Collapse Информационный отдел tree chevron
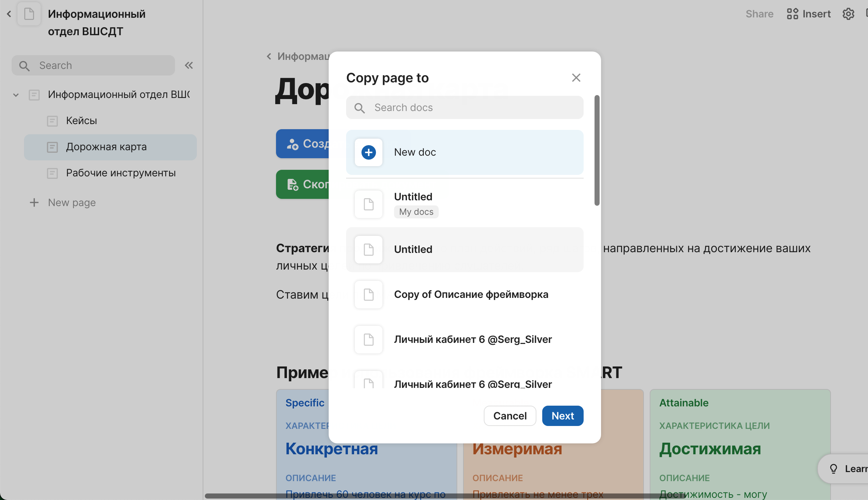 [x=16, y=95]
